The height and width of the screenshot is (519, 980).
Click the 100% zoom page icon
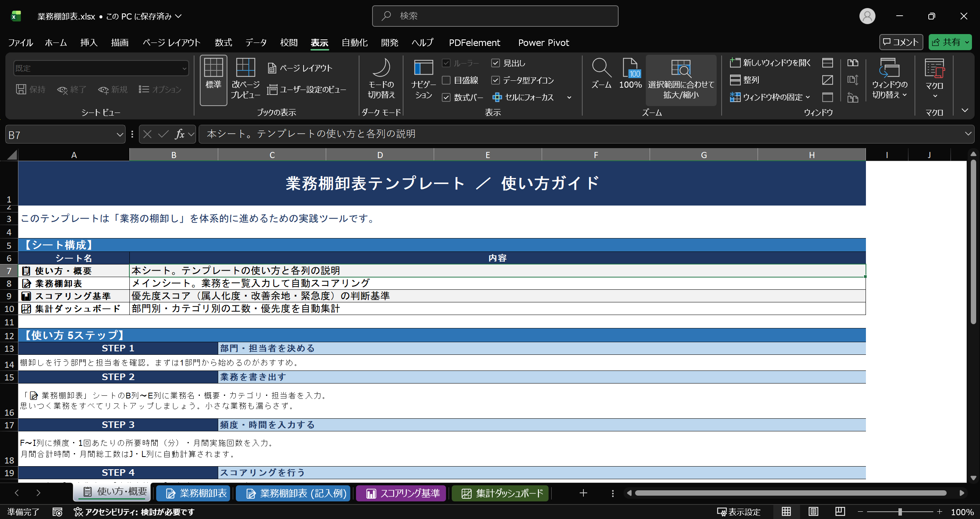coord(630,68)
